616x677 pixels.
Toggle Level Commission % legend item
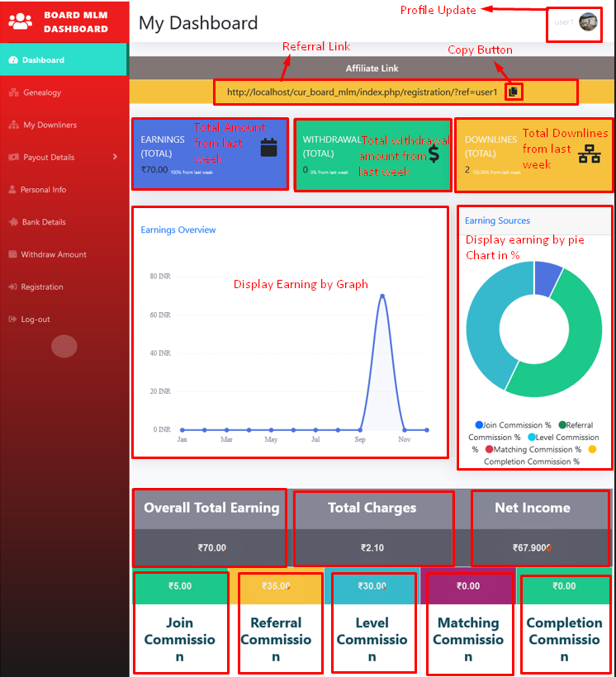(536, 443)
